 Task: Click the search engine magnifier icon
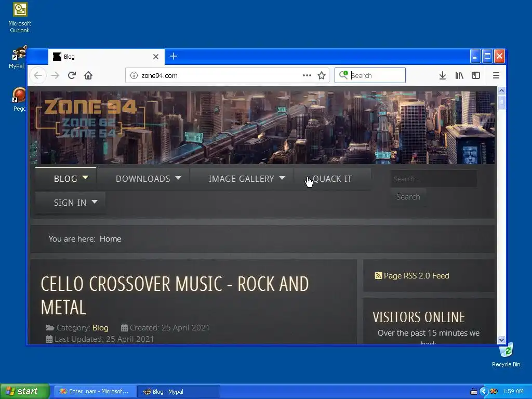[343, 75]
